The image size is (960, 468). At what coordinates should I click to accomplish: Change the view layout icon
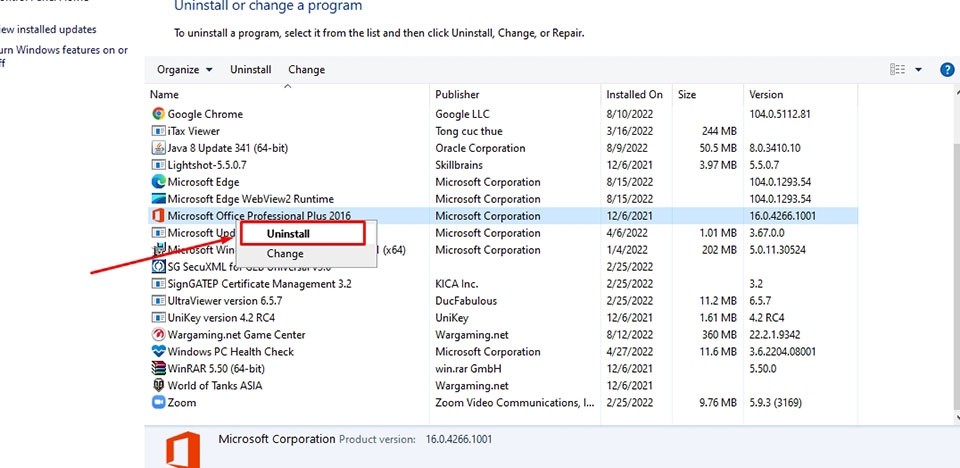click(x=897, y=70)
